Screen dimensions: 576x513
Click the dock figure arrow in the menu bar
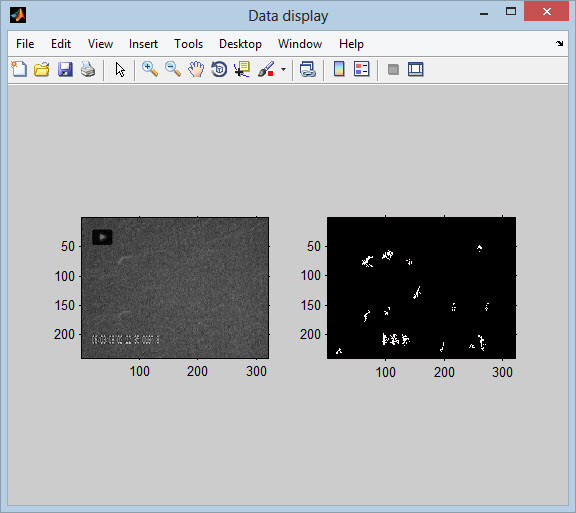pyautogui.click(x=559, y=44)
